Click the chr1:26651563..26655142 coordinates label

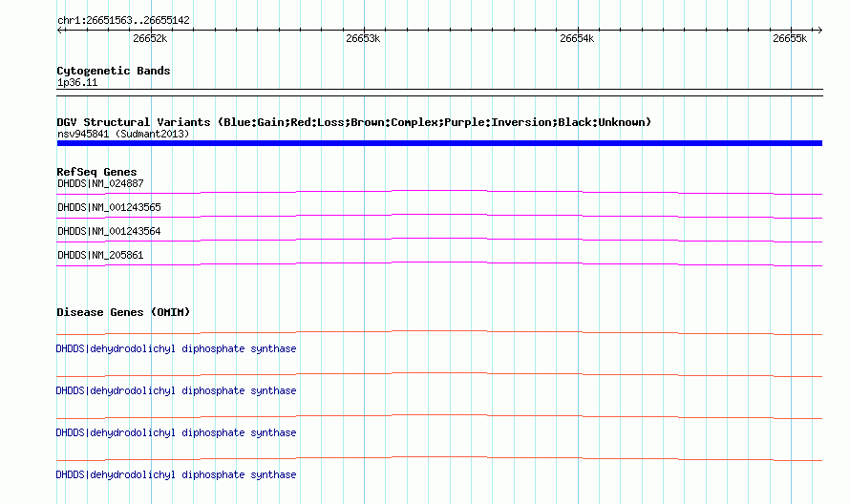pyautogui.click(x=123, y=21)
